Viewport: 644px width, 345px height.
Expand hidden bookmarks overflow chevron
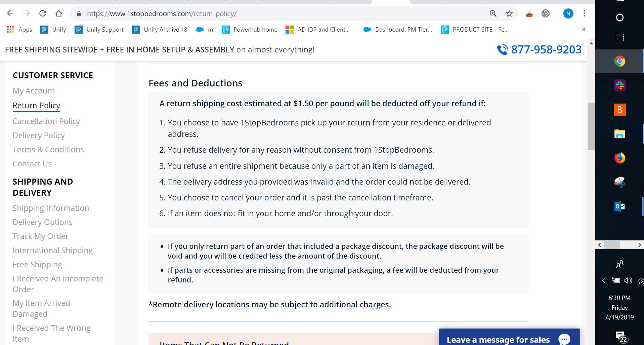[x=584, y=30]
